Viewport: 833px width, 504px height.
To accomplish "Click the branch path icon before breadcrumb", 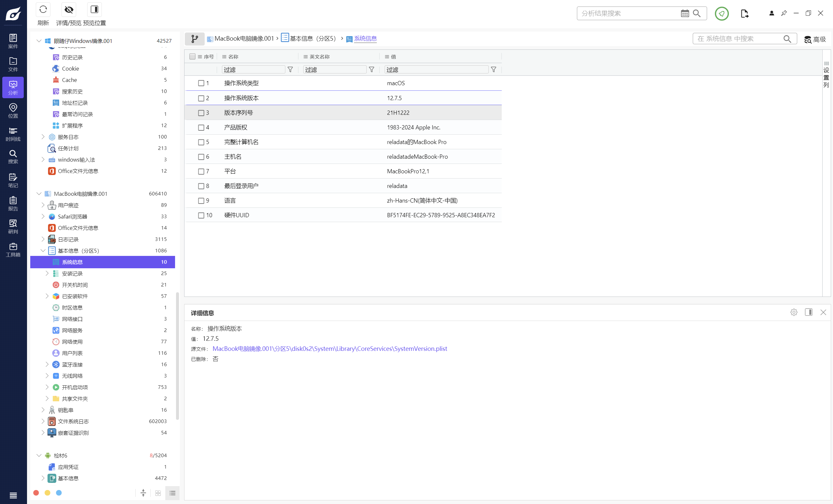I will pos(195,39).
